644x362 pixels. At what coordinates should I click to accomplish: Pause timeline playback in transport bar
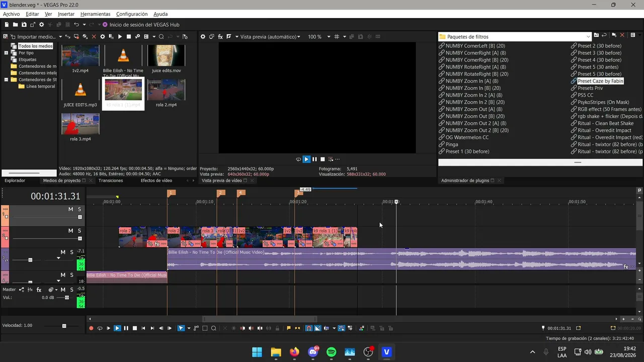[126, 328]
